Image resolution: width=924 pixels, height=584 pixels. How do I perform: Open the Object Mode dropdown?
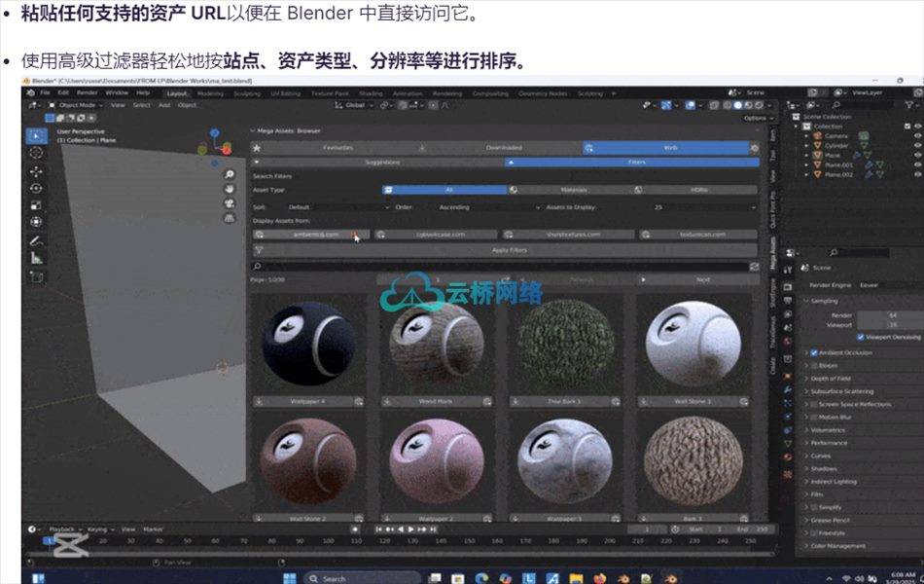(76, 105)
